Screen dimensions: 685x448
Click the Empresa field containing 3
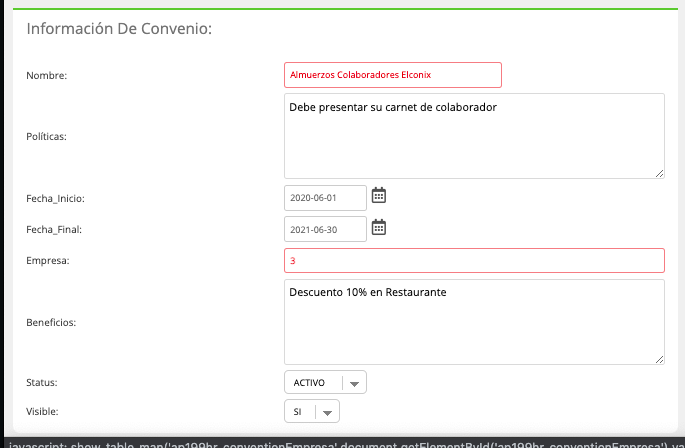point(474,260)
